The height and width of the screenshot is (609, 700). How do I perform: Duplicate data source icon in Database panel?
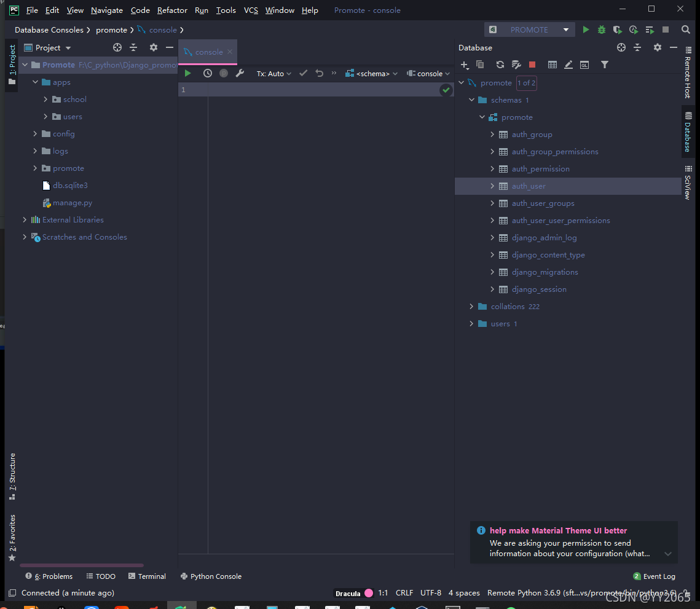(480, 65)
